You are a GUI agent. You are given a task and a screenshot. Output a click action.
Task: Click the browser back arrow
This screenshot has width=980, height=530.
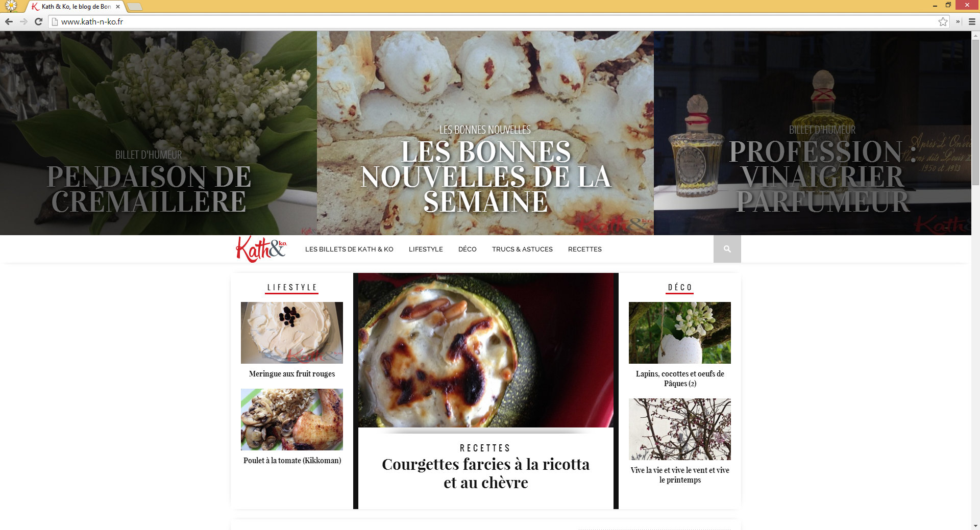(x=9, y=21)
